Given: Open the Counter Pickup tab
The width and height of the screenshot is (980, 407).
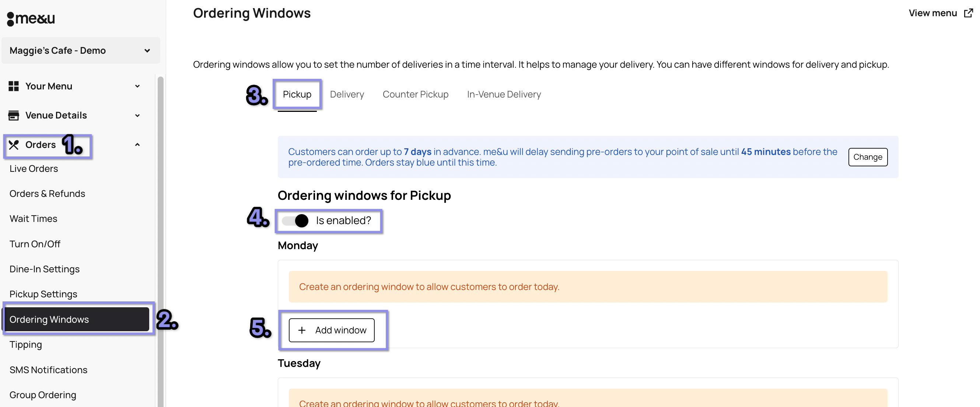Looking at the screenshot, I should tap(415, 94).
